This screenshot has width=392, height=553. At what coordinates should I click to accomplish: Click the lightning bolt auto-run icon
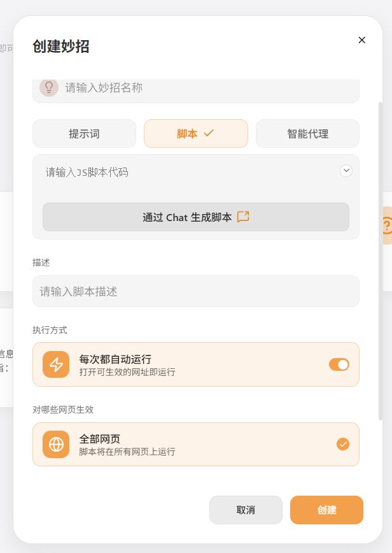tap(56, 364)
